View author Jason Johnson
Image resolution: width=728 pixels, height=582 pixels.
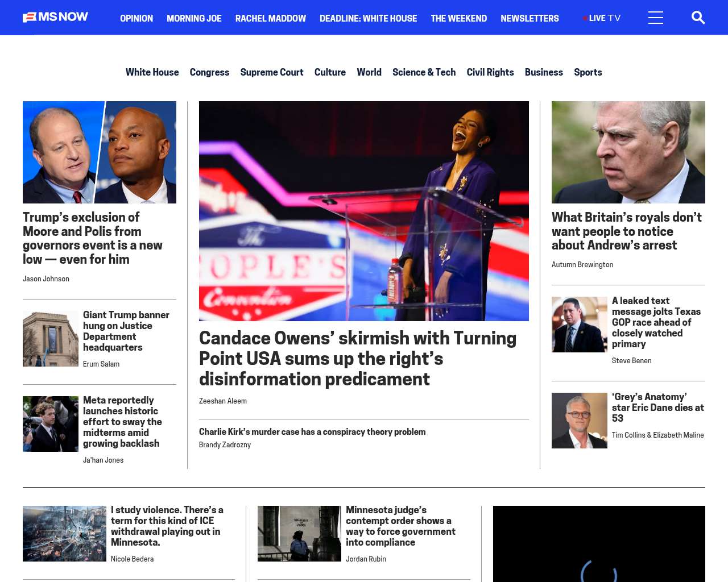[46, 278]
